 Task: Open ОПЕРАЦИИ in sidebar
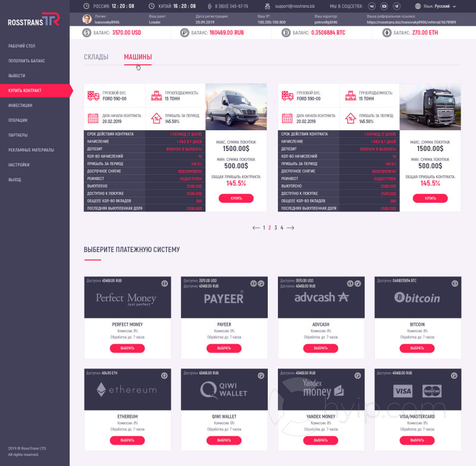[18, 121]
